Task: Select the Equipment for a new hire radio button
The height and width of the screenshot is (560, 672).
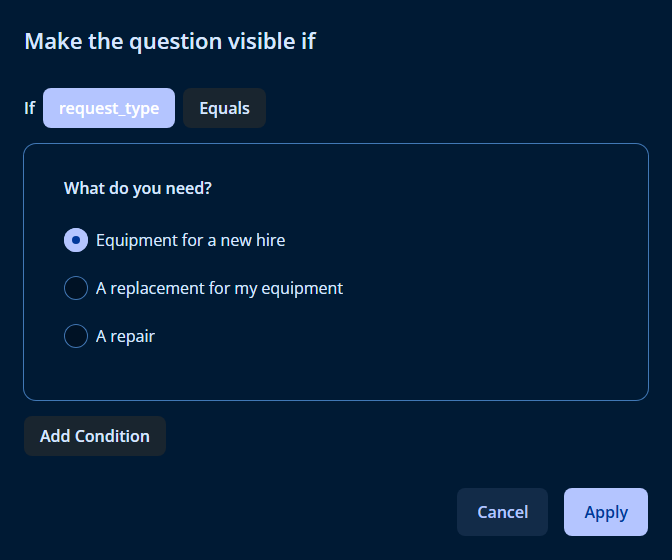Action: [76, 240]
